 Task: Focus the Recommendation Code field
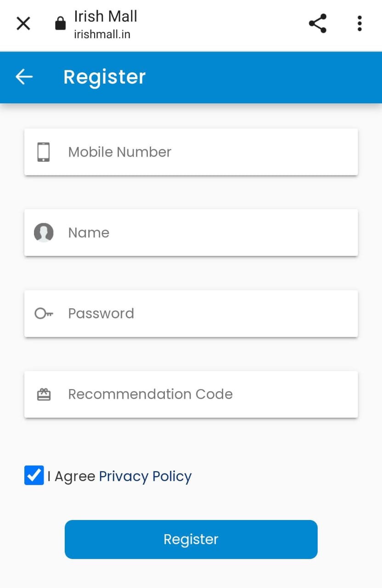191,394
